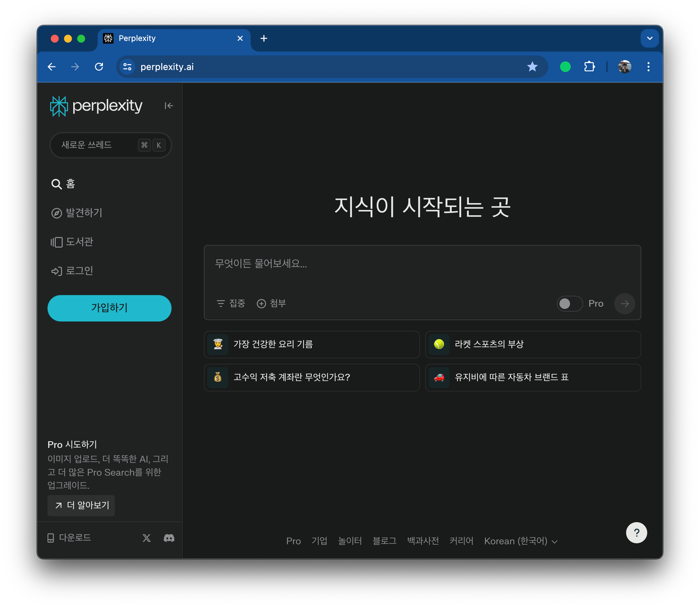Click the green circle extension icon
Screen dimensions: 700x608
coord(565,67)
